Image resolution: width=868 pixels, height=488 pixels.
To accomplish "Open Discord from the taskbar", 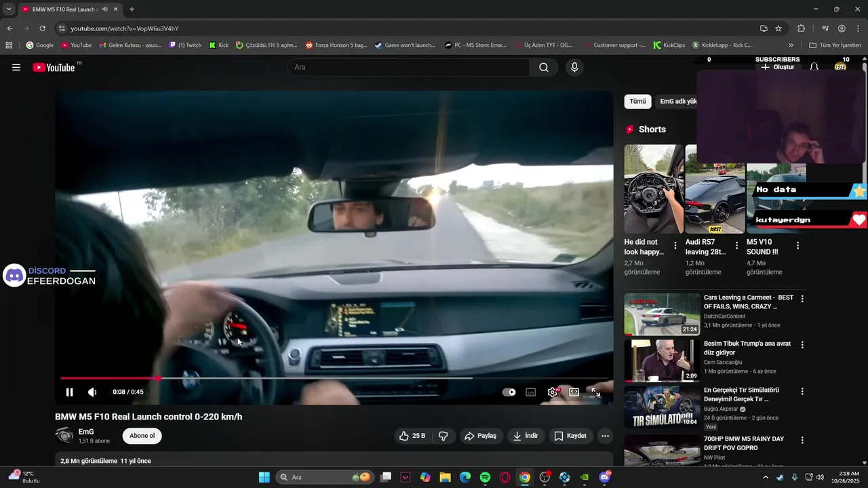I will (604, 477).
